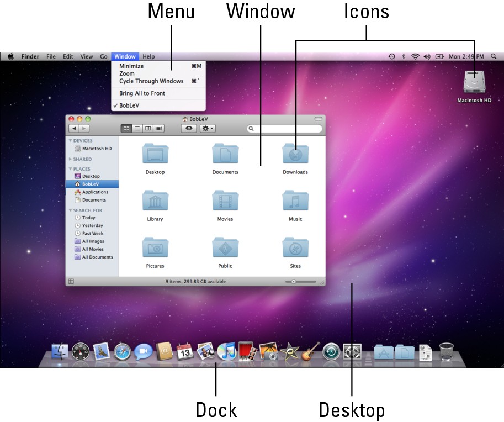Adjust the icon size slider
Image resolution: width=504 pixels, height=422 pixels.
[294, 282]
